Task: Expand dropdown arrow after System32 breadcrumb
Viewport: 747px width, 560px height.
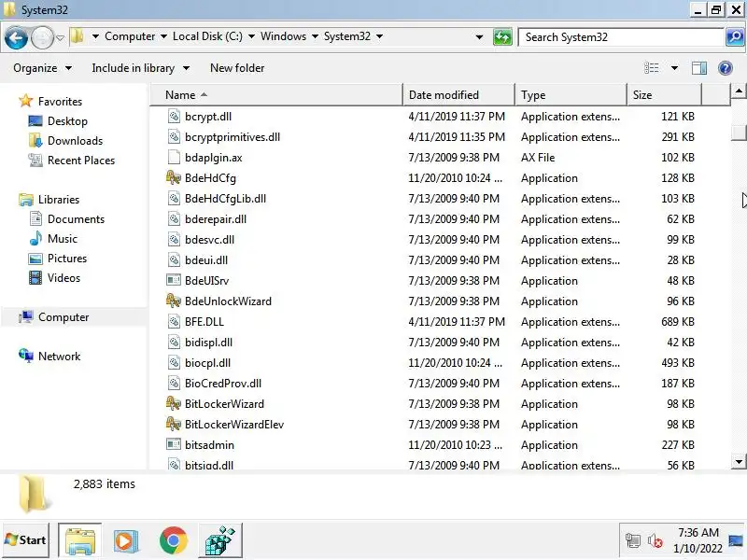Action: pyautogui.click(x=379, y=36)
